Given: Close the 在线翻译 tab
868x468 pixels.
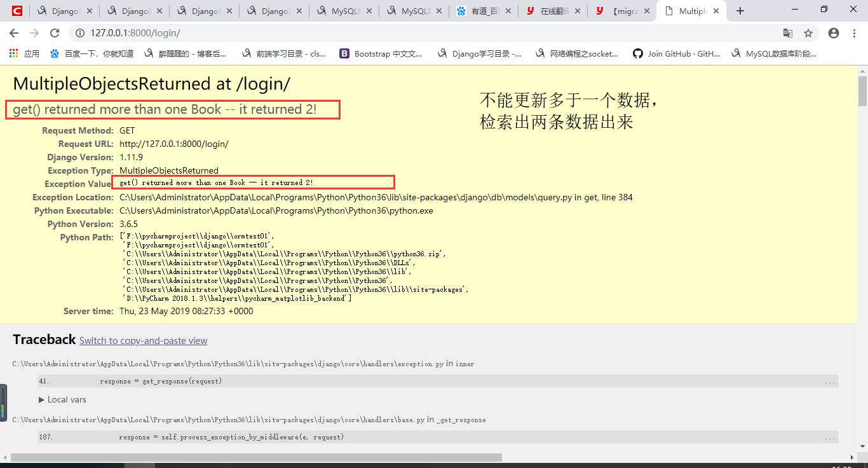Looking at the screenshot, I should point(578,11).
